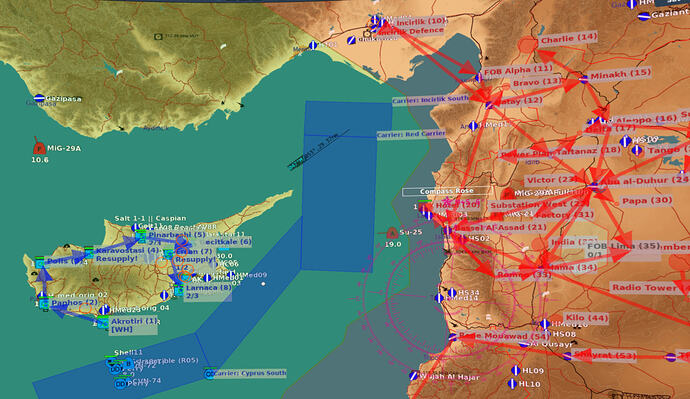Click the Wujah Al Hajar airfield icon
Screen dimensions: 690x399
[x=414, y=376]
